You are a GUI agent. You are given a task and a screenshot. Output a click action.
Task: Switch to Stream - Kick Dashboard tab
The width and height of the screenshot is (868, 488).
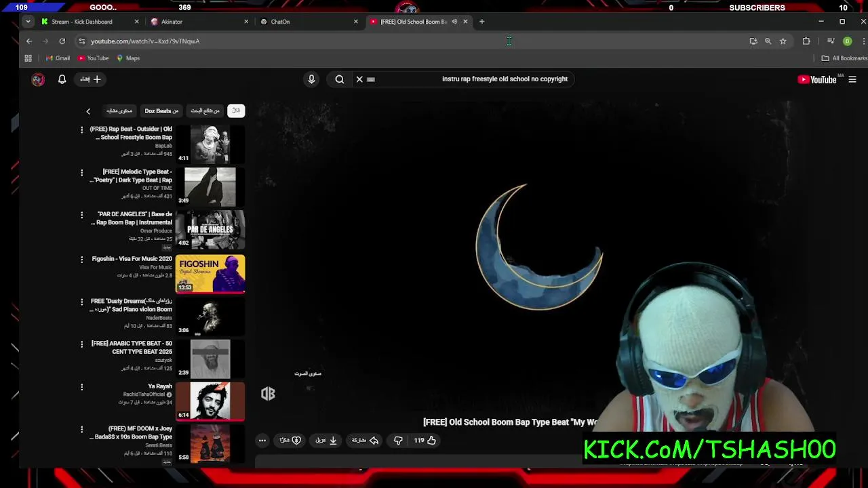click(x=90, y=22)
